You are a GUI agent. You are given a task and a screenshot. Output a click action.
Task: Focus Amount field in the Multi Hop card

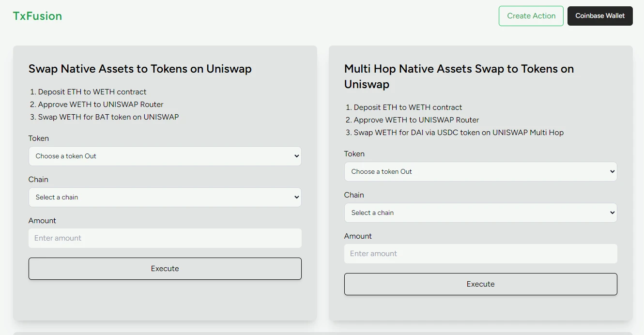(x=480, y=254)
